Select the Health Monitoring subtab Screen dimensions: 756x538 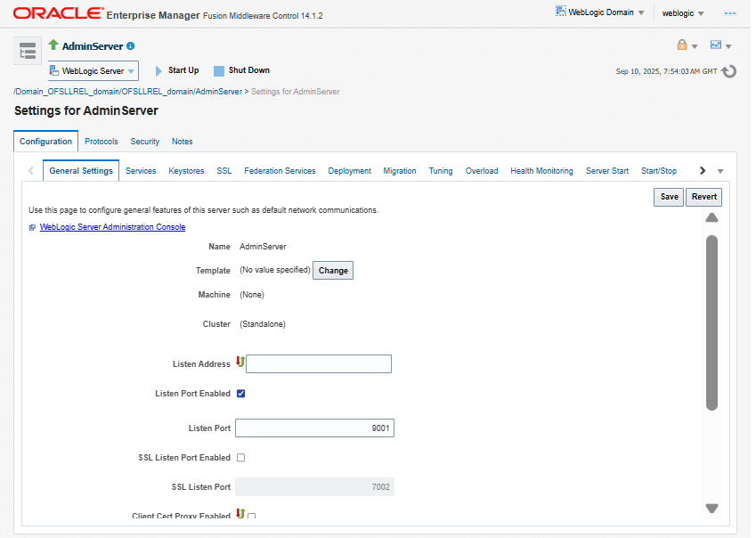pos(542,171)
